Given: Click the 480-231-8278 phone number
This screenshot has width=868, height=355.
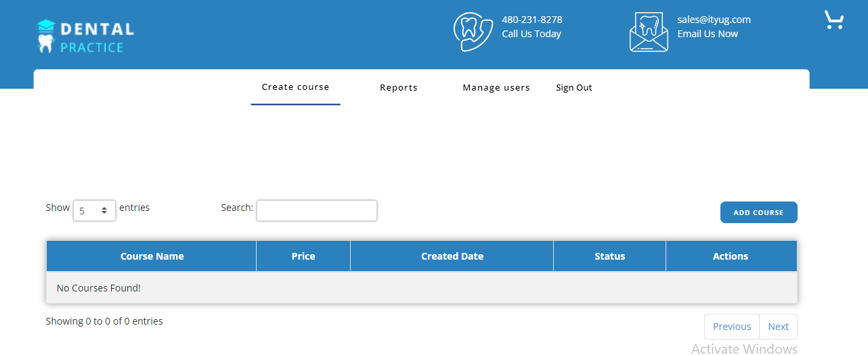Looking at the screenshot, I should click(x=531, y=20).
